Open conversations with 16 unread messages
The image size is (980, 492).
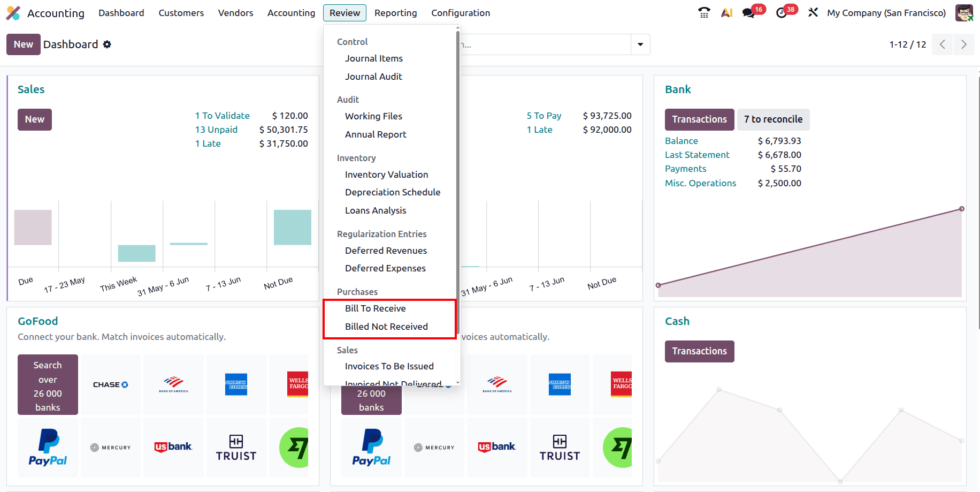point(749,13)
